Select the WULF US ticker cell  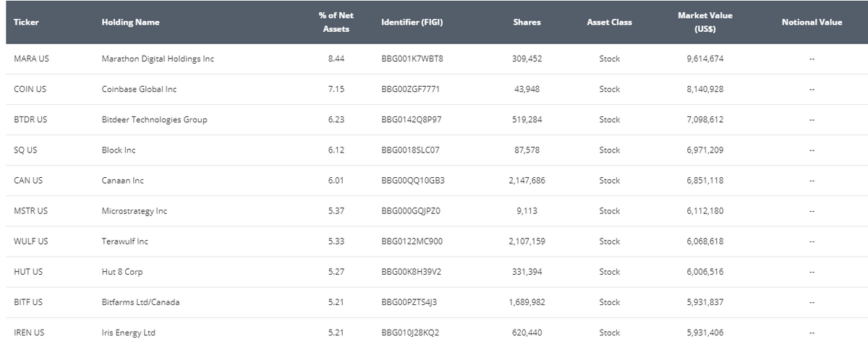(30, 241)
